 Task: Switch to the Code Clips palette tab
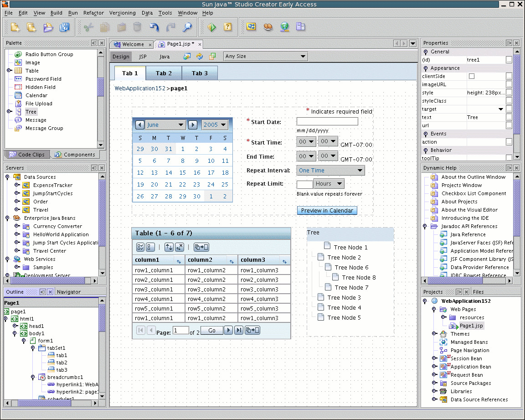(27, 155)
